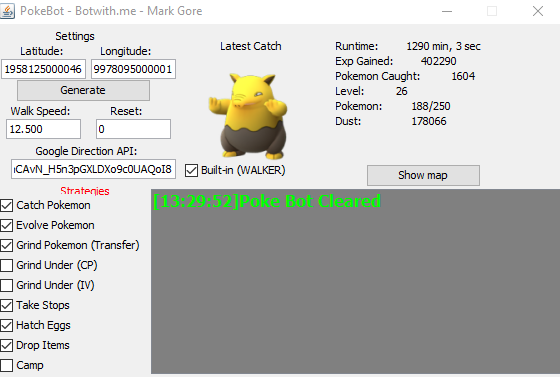Image resolution: width=560 pixels, height=377 pixels.
Task: Enable the Camp strategy checkbox
Action: pos(7,365)
